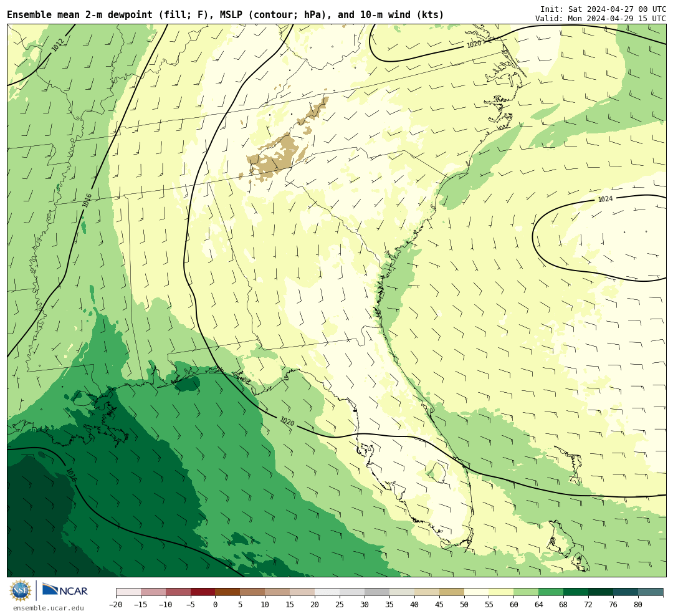Click the 68 colorbar tick label

pos(564,605)
